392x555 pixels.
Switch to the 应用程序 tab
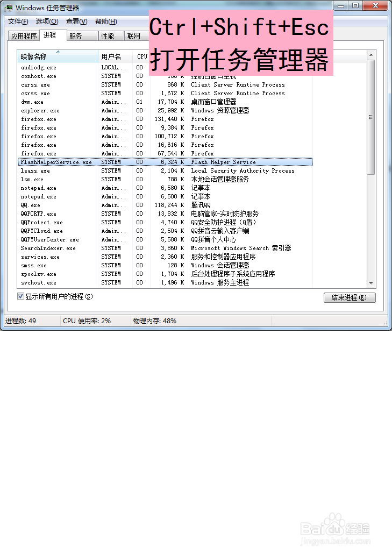coord(24,36)
